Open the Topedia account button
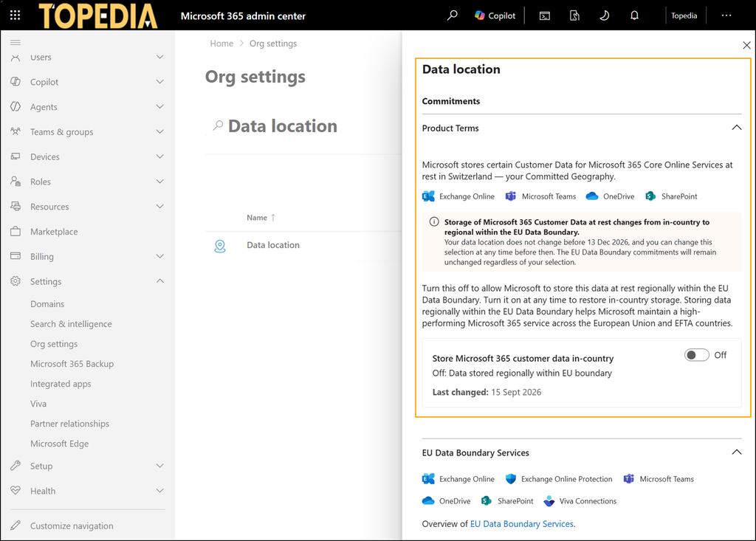Screen dimensions: 756x541 pyautogui.click(x=684, y=15)
